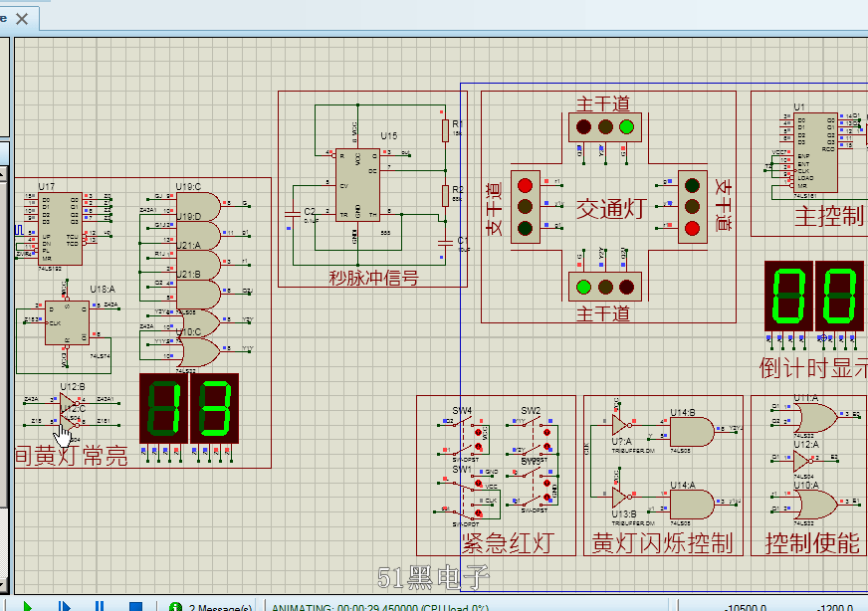
Task: Click the 黄灯闪烁控制 block label
Action: [x=662, y=543]
